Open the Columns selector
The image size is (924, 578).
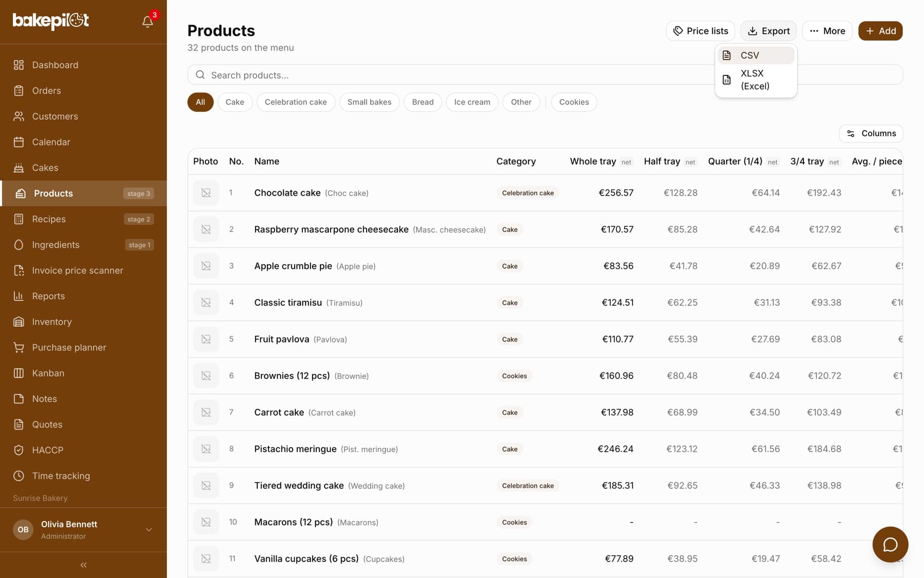pos(871,134)
